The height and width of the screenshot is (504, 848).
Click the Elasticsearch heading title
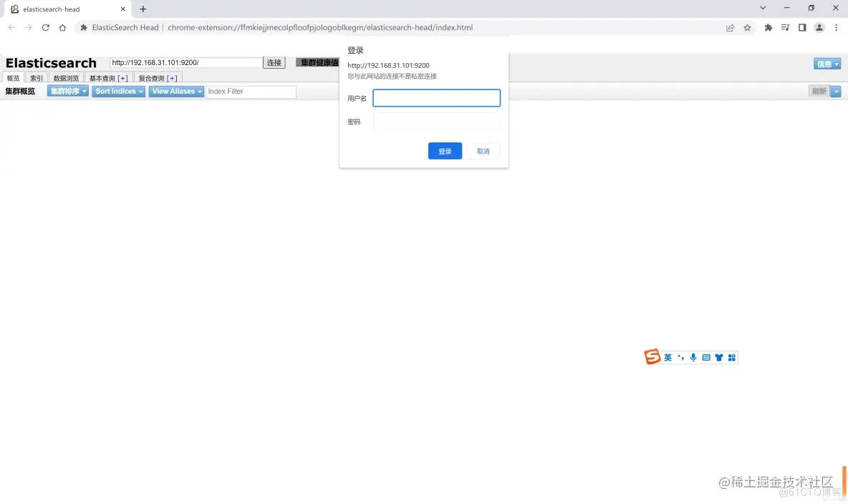coord(51,63)
